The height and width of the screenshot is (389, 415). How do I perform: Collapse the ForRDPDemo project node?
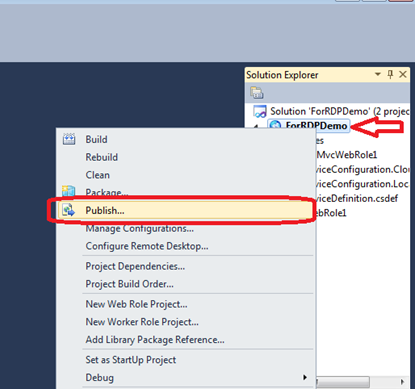click(x=256, y=126)
